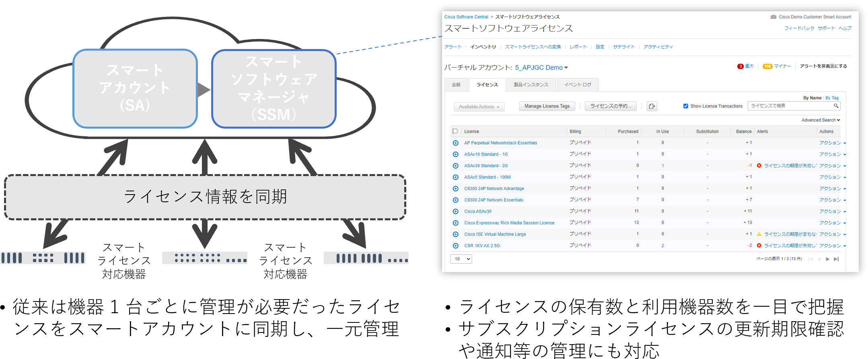Open the rows-per-page dropdown showing 10
Screen dimensions: 868x359
(461, 259)
